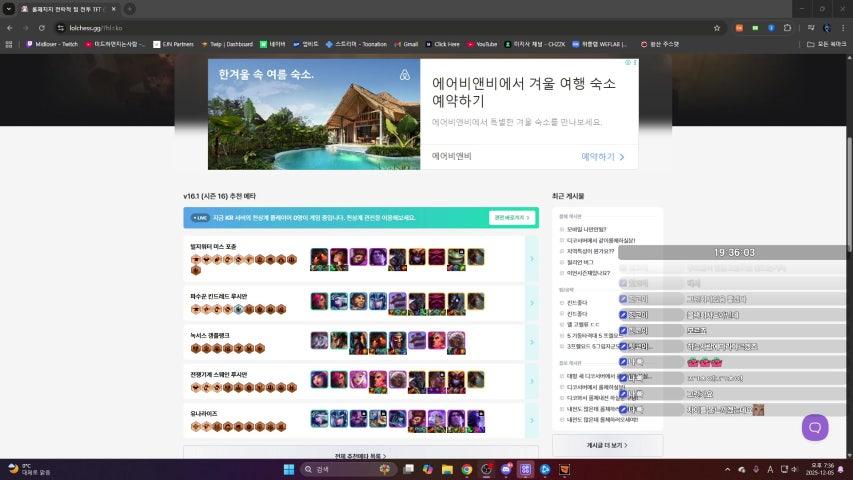The width and height of the screenshot is (853, 480).
Task: Click last champion portrait in 녹서스 캠플랭크 row
Action: (x=456, y=342)
